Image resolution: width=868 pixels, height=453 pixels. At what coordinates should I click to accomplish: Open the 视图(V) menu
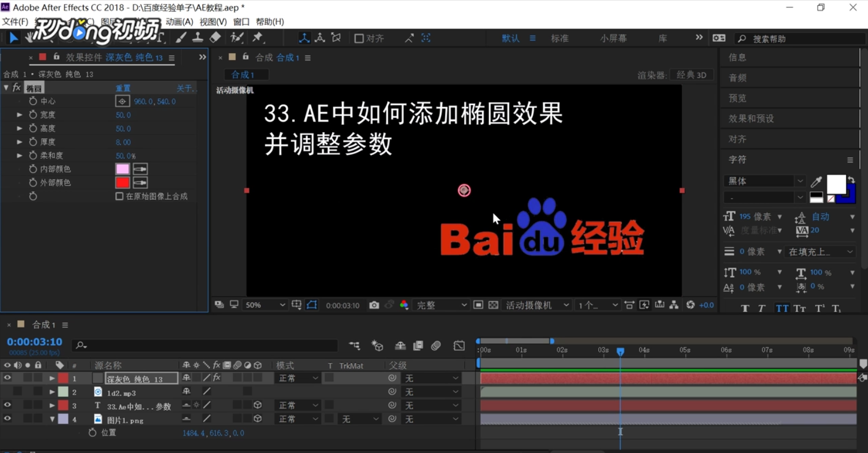[213, 22]
